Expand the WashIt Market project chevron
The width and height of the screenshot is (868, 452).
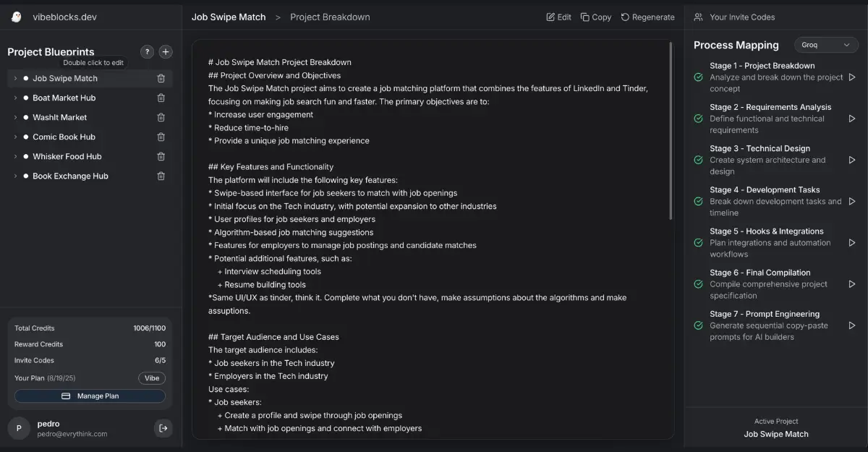coord(15,117)
